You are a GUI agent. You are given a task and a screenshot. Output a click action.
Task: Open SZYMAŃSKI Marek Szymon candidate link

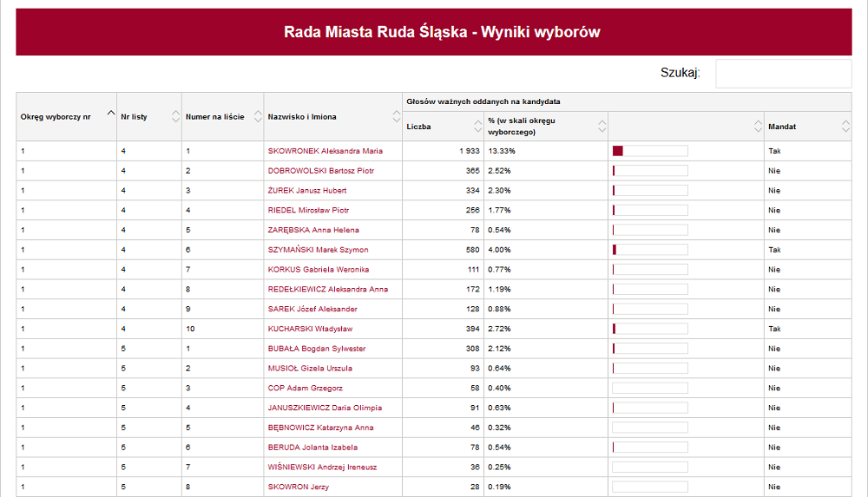click(x=318, y=250)
